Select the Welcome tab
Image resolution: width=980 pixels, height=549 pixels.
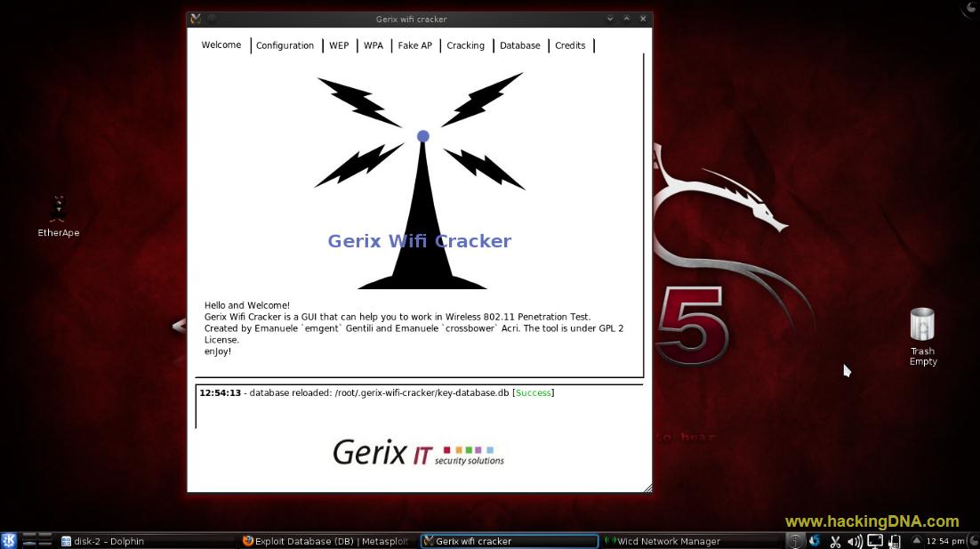[221, 45]
